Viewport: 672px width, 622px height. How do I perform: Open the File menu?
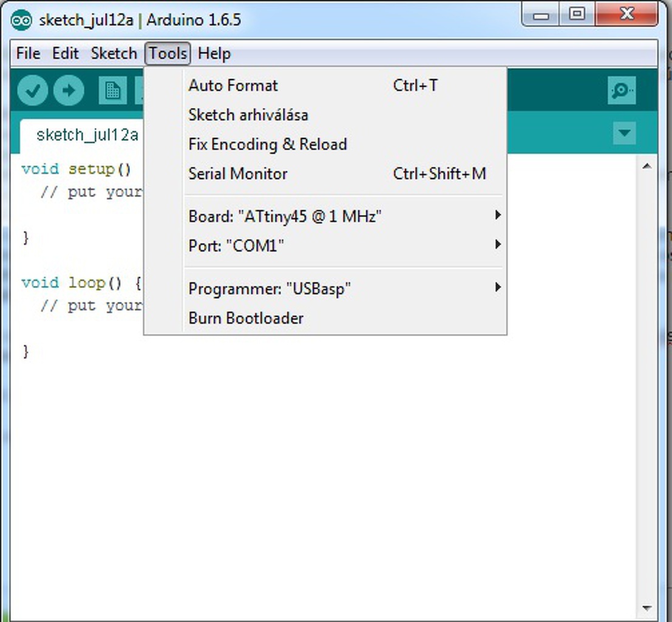tap(29, 53)
